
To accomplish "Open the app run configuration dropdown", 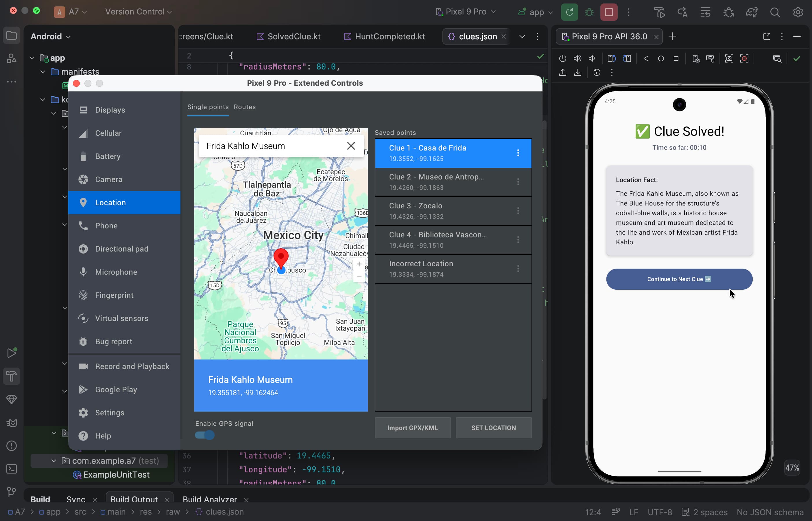I will tap(536, 12).
